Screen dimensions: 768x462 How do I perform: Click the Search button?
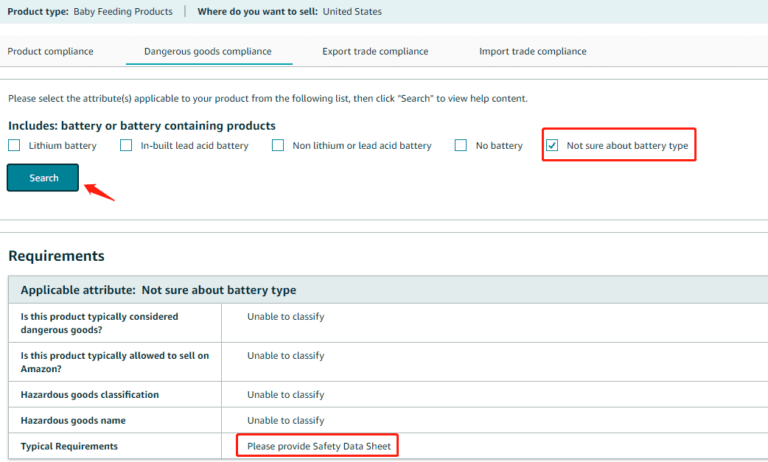point(43,178)
